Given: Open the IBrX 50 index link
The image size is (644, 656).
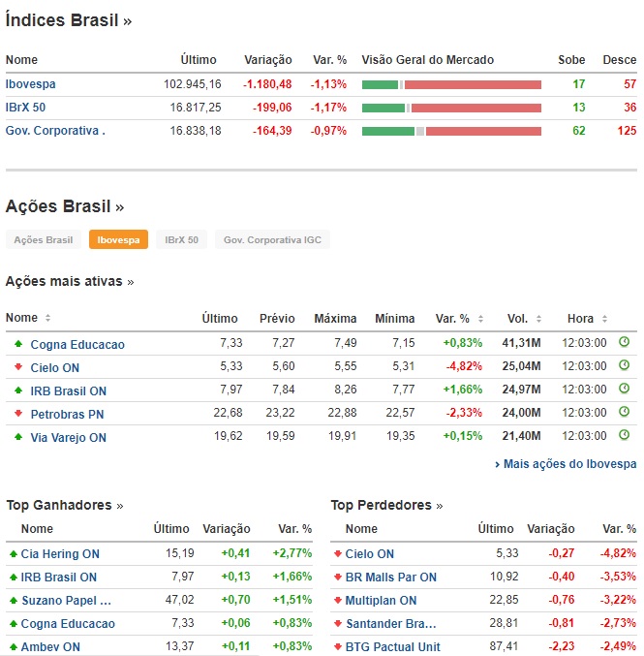Looking at the screenshot, I should point(25,108).
